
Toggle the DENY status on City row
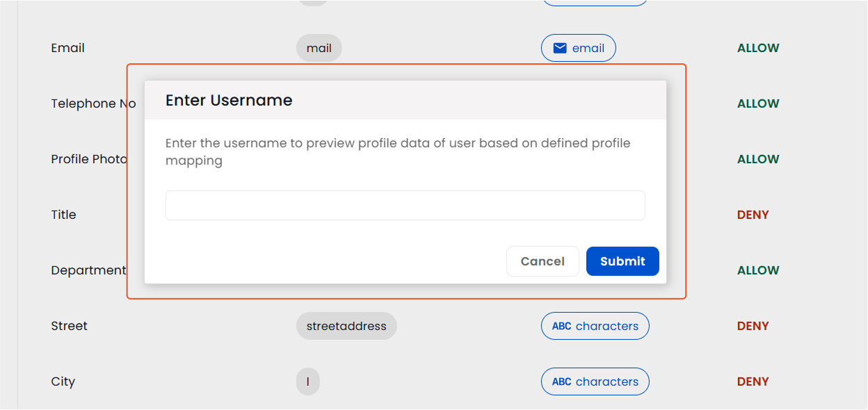pyautogui.click(x=753, y=382)
